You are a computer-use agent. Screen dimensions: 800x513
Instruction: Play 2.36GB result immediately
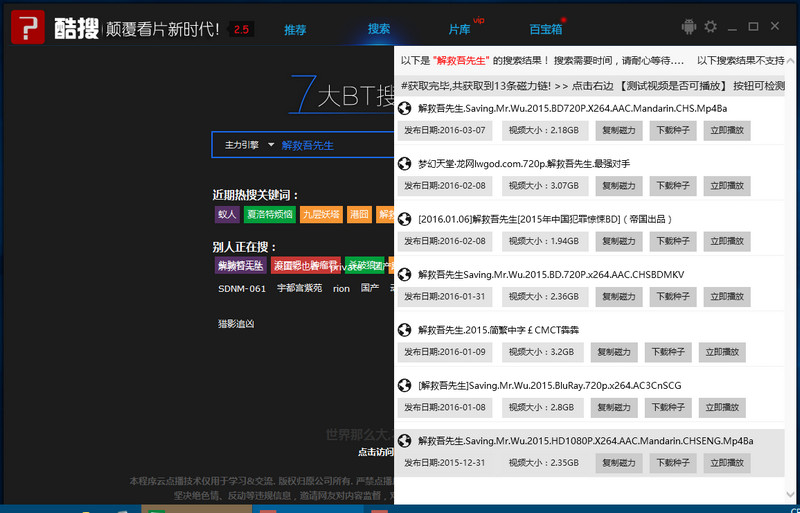click(727, 297)
